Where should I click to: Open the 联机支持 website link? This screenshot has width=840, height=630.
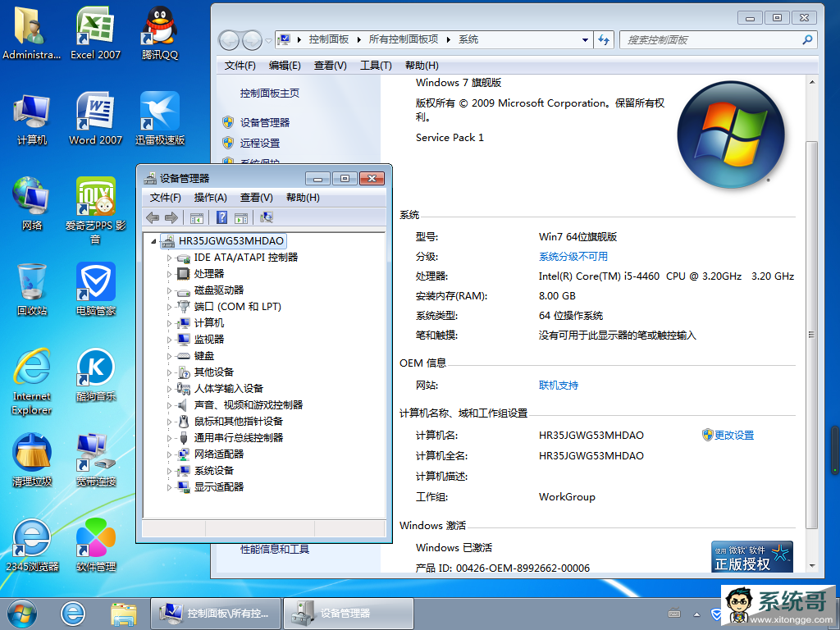pos(559,386)
